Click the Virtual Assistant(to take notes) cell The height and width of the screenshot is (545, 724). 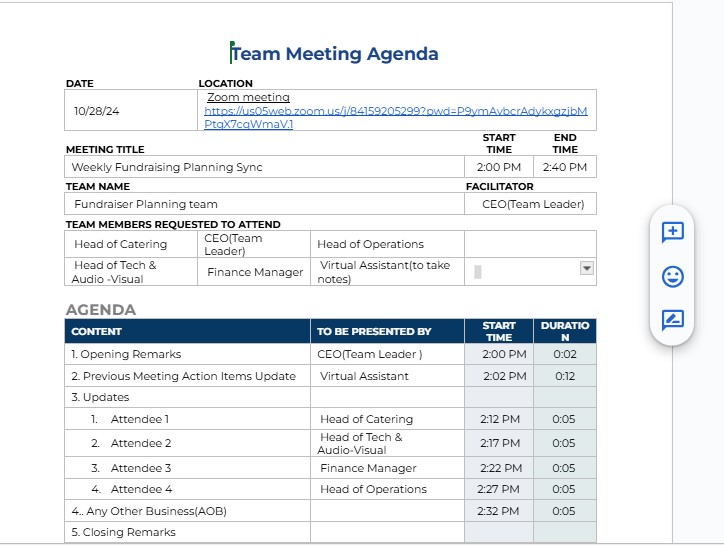tap(385, 272)
